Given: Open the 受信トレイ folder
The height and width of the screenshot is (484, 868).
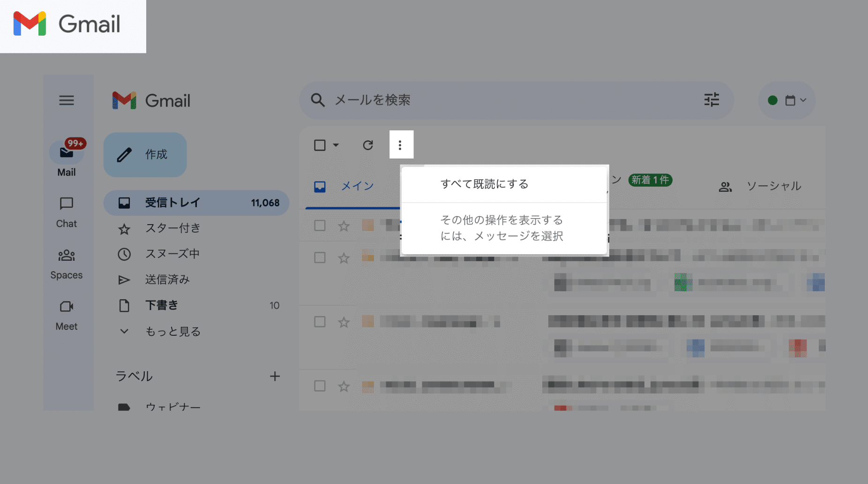Looking at the screenshot, I should (196, 203).
